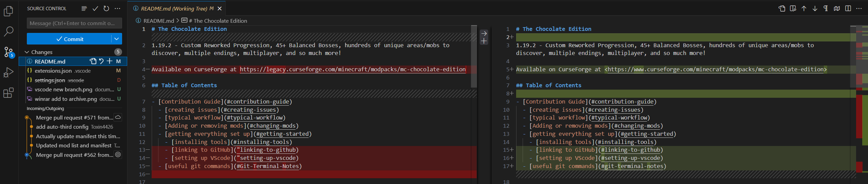
Task: Focus the commit message input field
Action: tap(74, 23)
